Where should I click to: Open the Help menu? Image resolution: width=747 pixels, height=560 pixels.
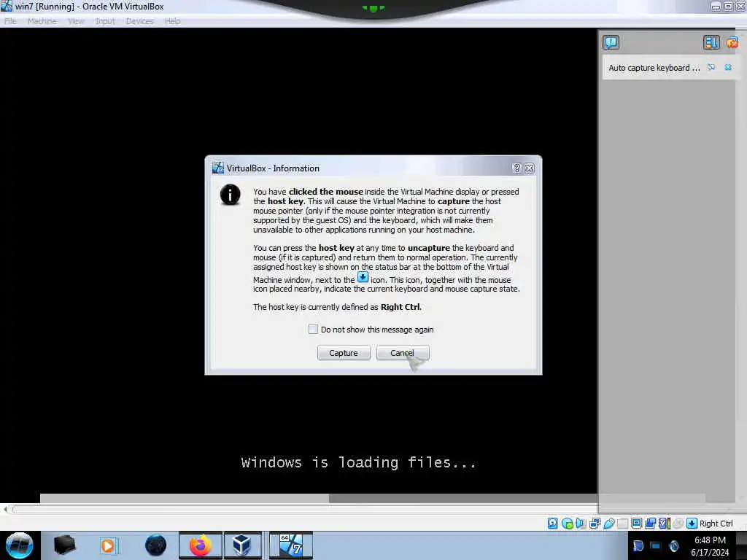click(172, 21)
